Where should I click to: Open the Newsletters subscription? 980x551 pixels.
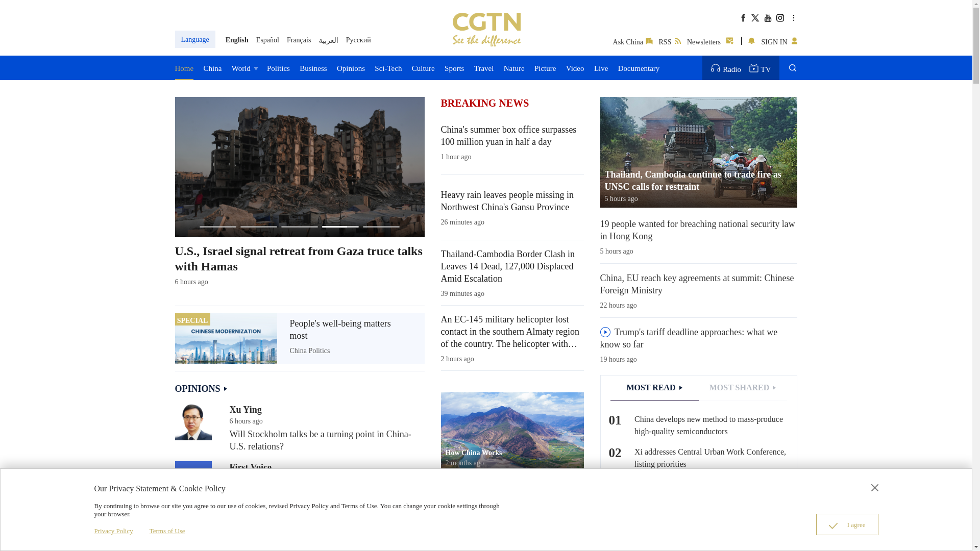coord(710,42)
